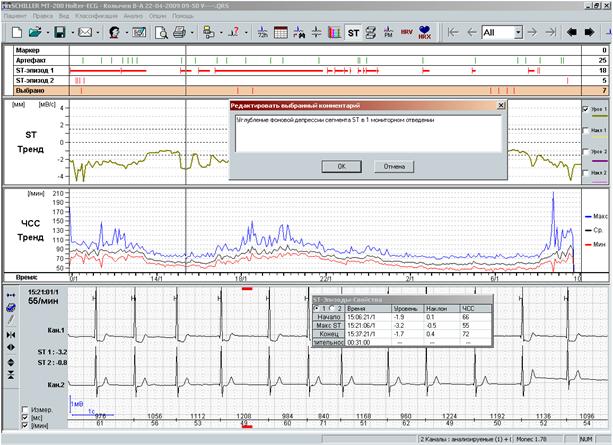The height and width of the screenshot is (445, 613).
Task: Enable the Измер. checkbox
Action: 25,409
